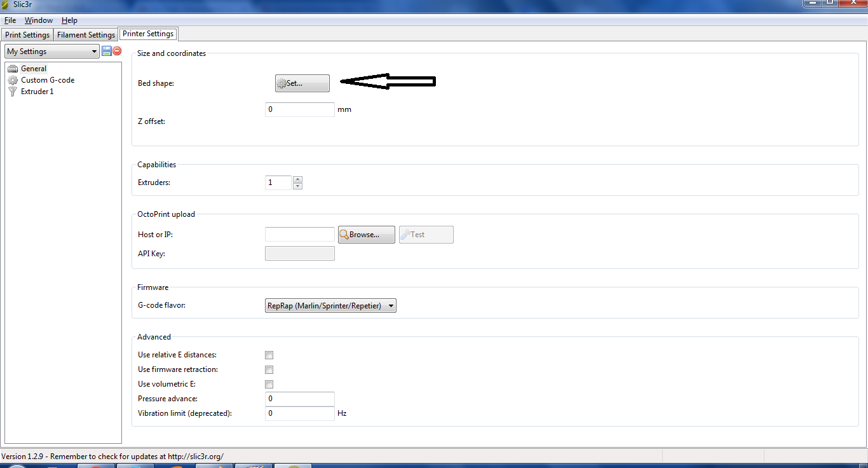This screenshot has width=868, height=468.
Task: Focus the Pressure advance field
Action: pyautogui.click(x=299, y=399)
